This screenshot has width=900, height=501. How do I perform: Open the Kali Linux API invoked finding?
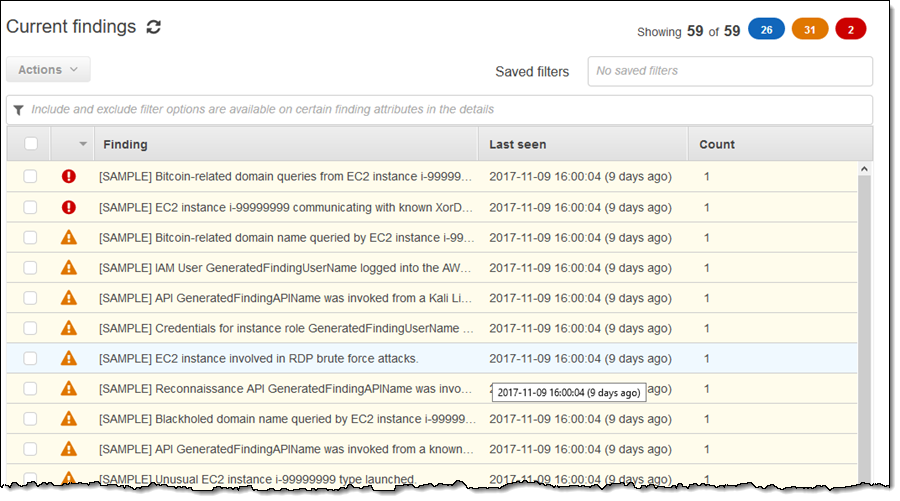[285, 298]
